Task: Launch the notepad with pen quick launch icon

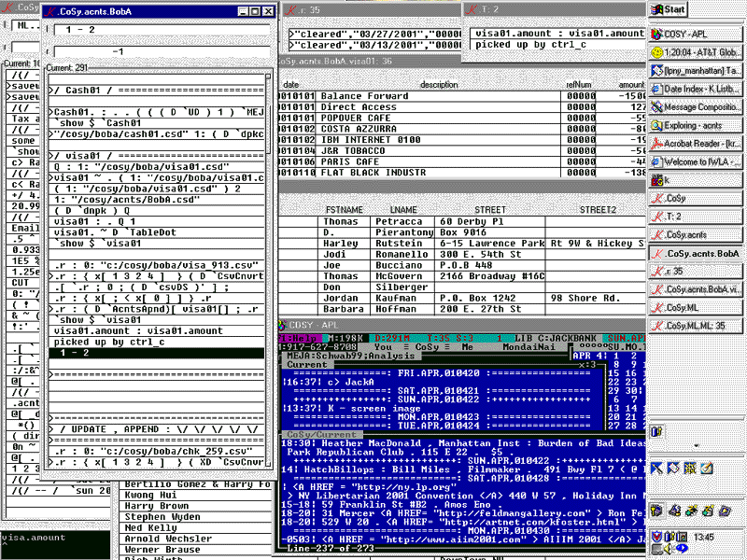Action: tap(706, 469)
